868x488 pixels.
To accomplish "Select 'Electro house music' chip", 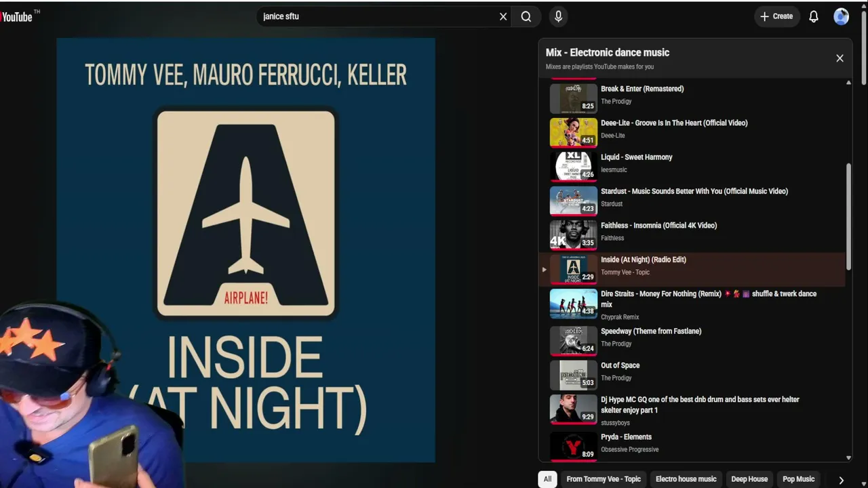I will (x=686, y=479).
